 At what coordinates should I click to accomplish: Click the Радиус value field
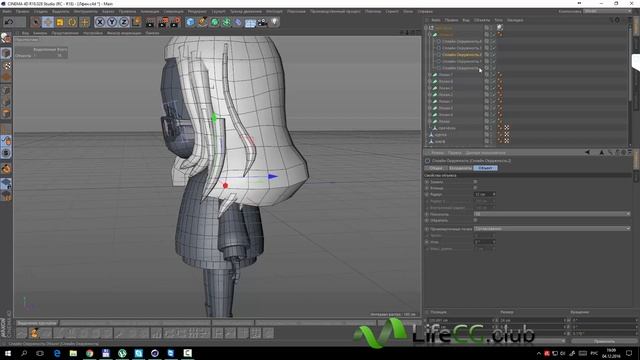coord(483,194)
